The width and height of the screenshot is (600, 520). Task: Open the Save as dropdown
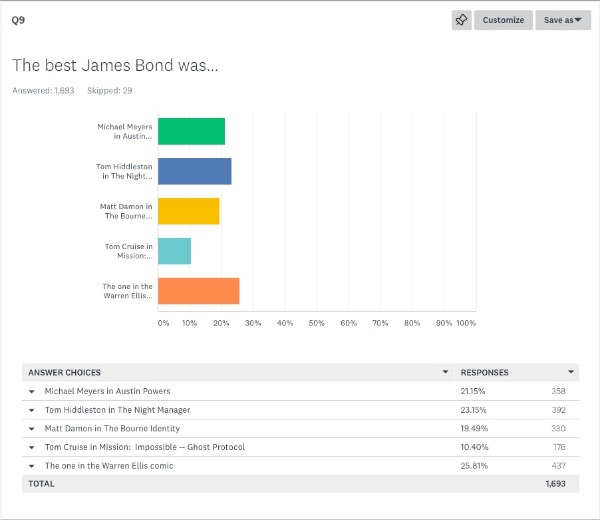click(563, 20)
